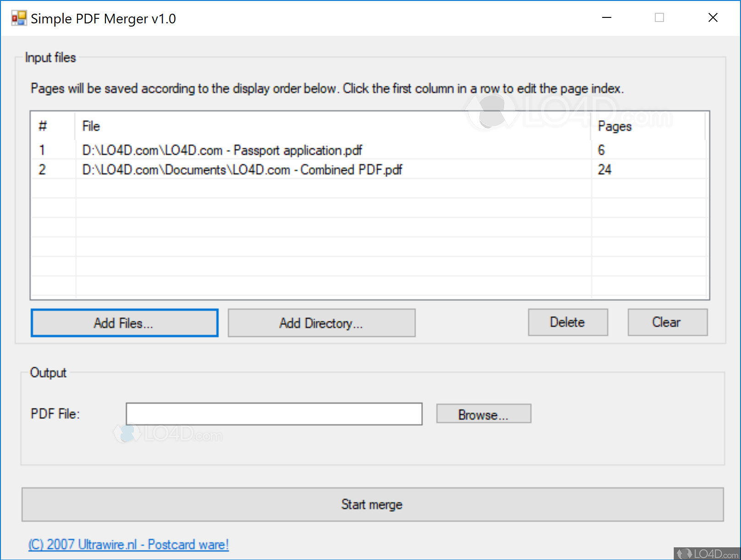Open the Ultrawire.nl postcard ware link
Viewport: 741px width, 560px height.
[x=128, y=544]
